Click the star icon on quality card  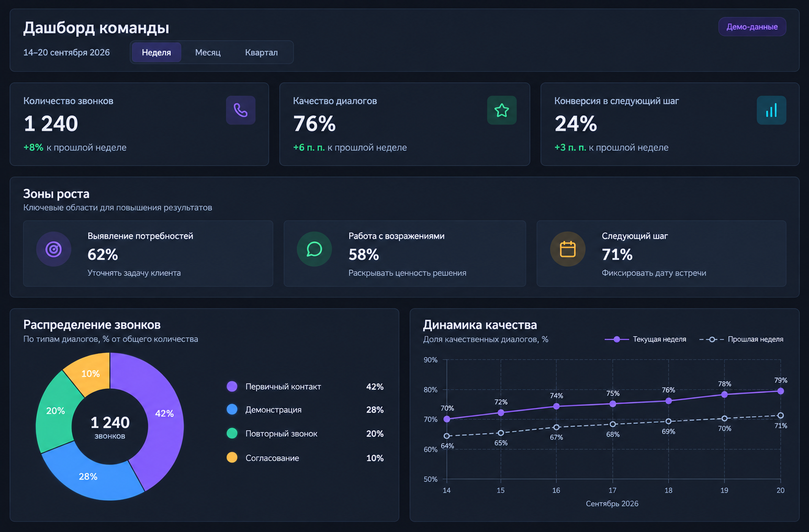point(502,110)
